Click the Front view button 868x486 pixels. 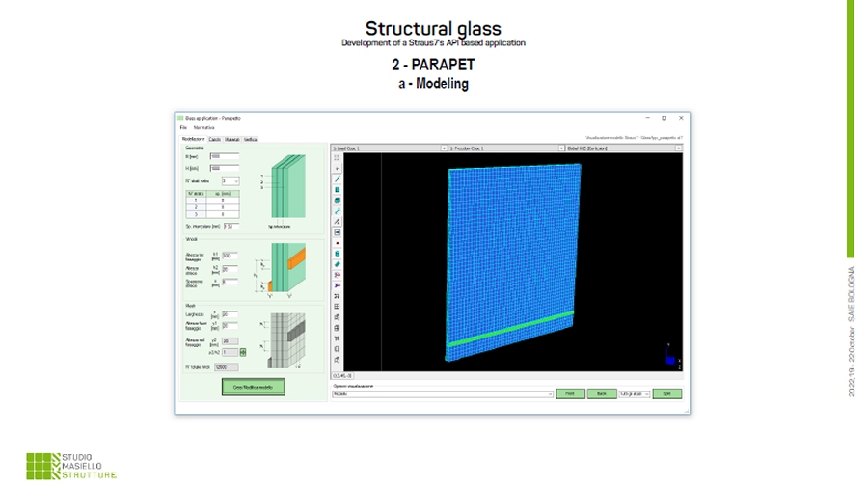(x=569, y=394)
